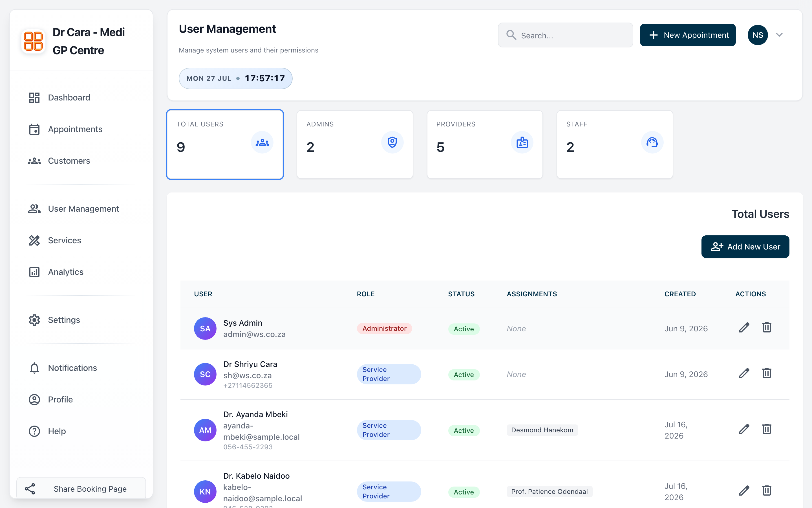Click the share icon at the sidebar bottom
Image resolution: width=812 pixels, height=508 pixels.
coord(30,489)
